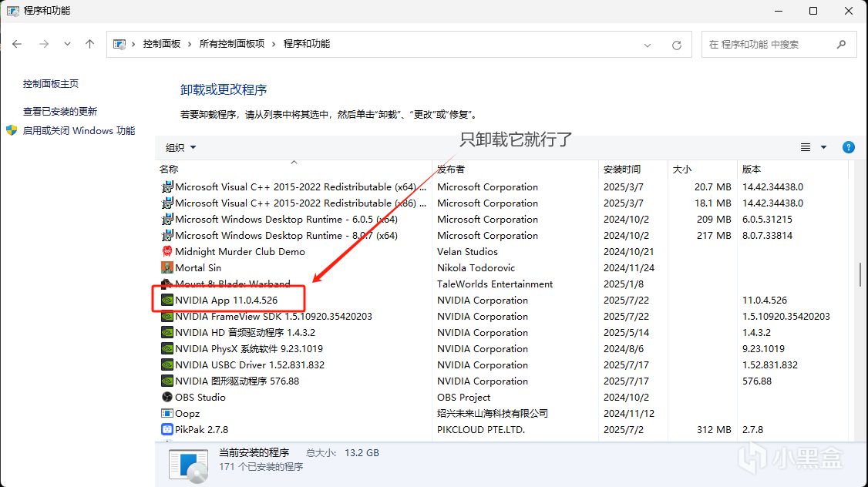Select the NVIDIA FrameView SDK icon
This screenshot has width=868, height=487.
pos(167,316)
